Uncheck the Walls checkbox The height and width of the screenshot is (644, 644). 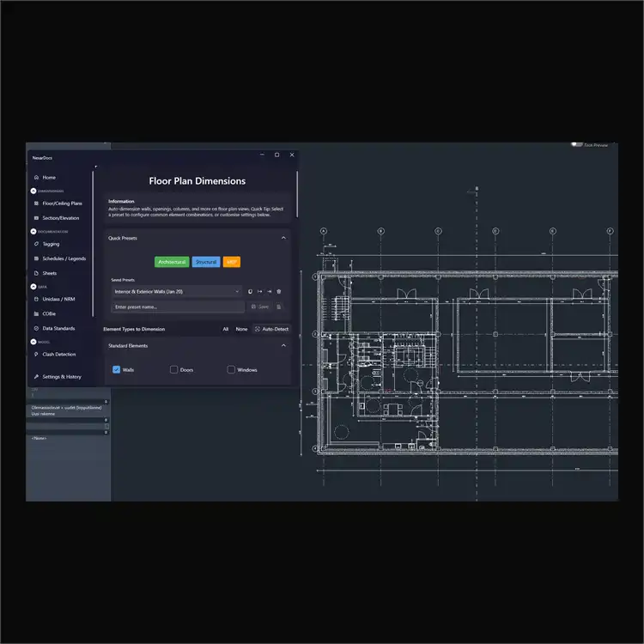point(116,369)
